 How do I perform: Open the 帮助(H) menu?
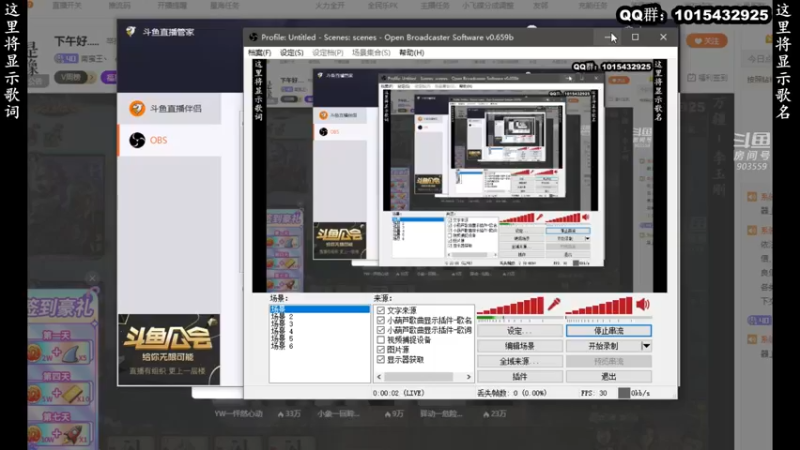click(x=411, y=53)
